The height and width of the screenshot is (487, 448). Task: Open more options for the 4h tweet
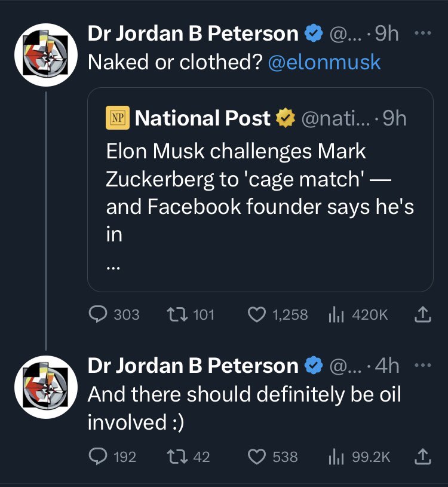click(x=423, y=365)
